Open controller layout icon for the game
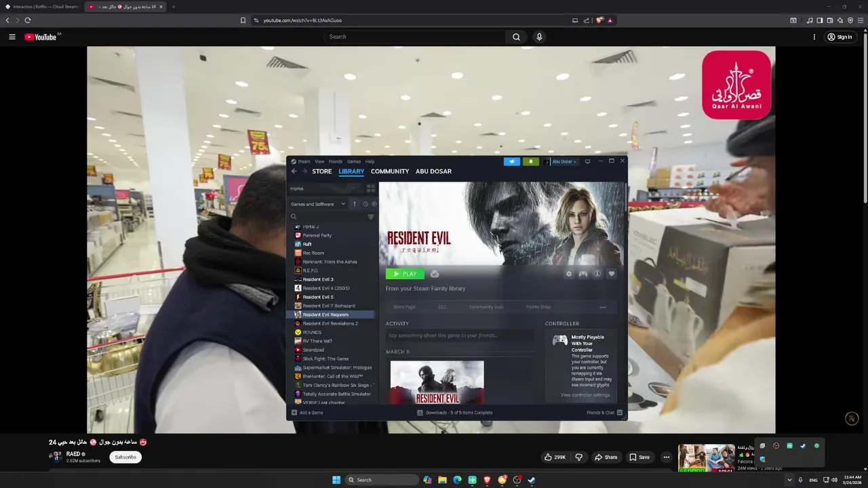 (x=583, y=274)
